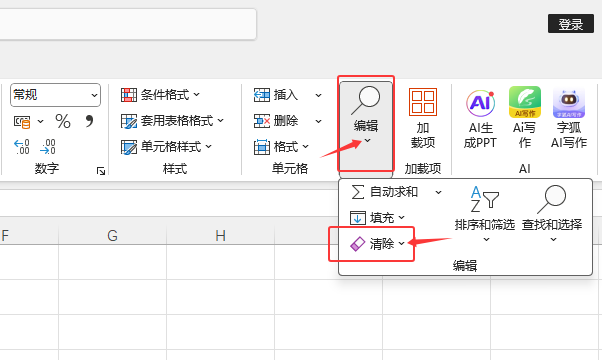Open 单元格样式 cell styles menu

[166, 147]
